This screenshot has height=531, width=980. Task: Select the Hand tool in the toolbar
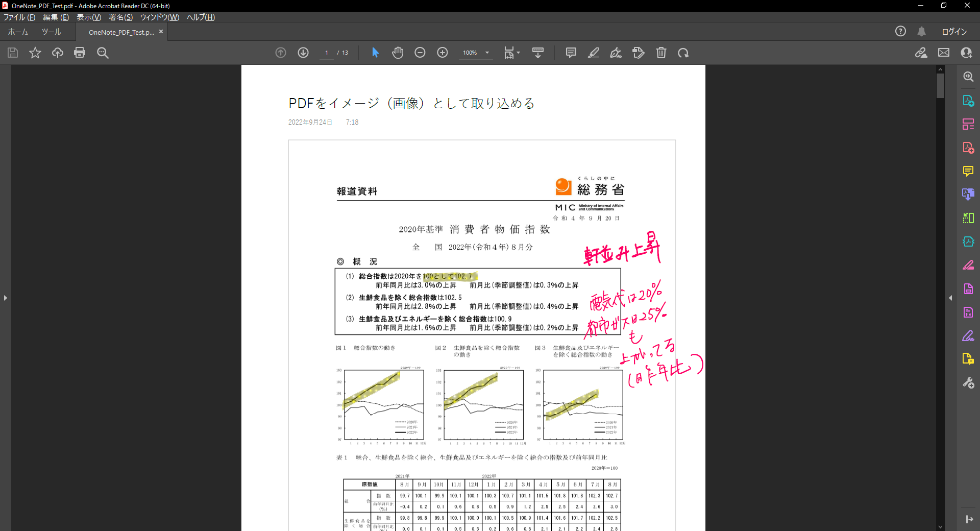point(398,53)
